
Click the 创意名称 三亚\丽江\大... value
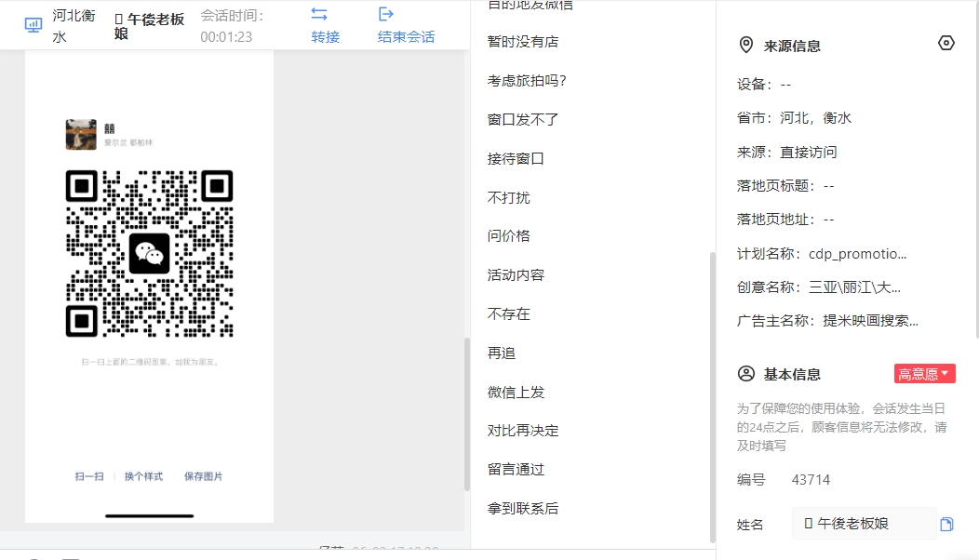point(854,287)
